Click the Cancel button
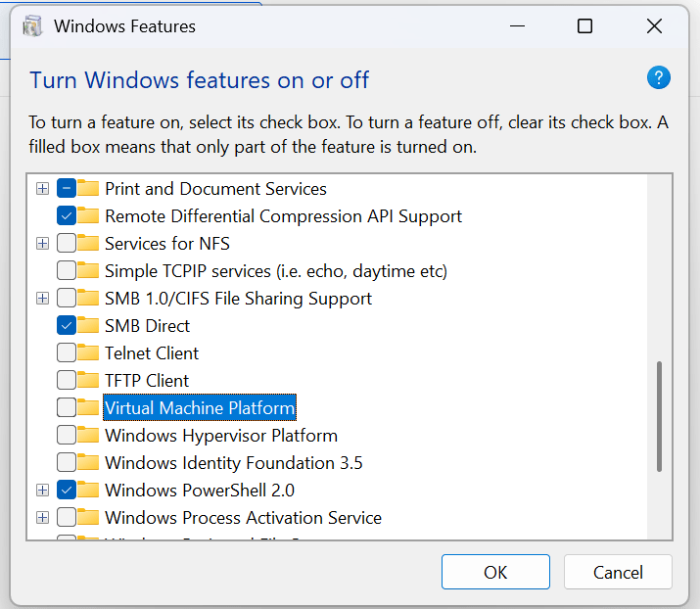This screenshot has height=609, width=700. point(618,572)
